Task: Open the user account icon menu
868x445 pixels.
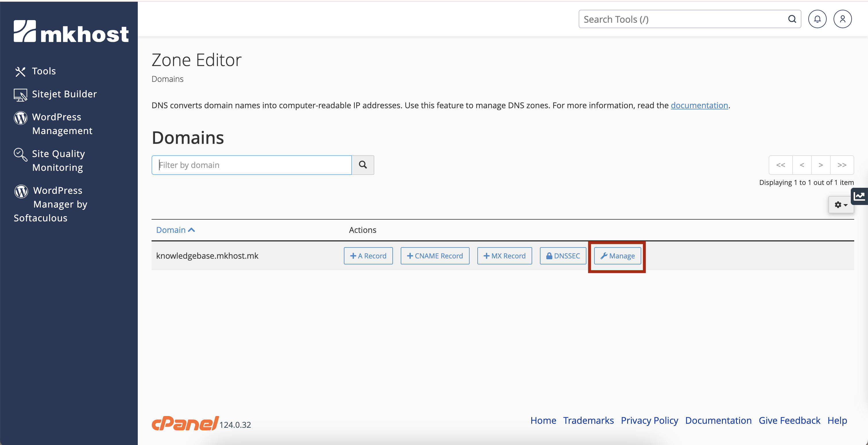Action: coord(842,19)
